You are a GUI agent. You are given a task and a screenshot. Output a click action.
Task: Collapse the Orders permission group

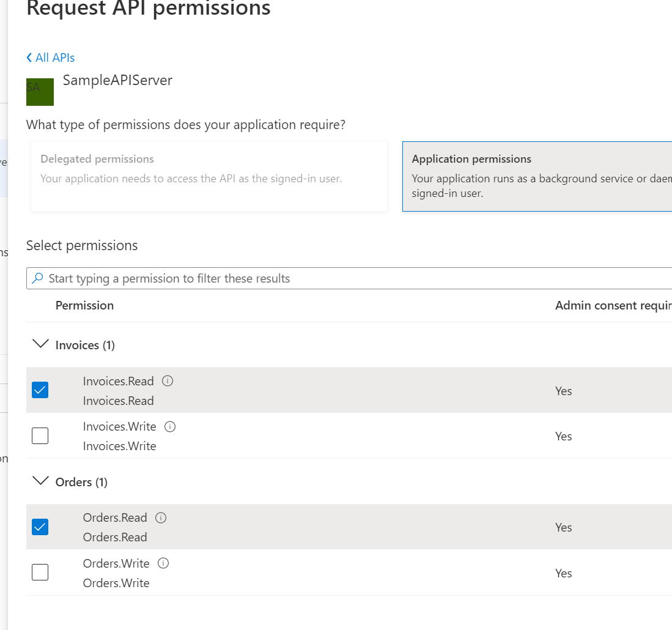(x=40, y=481)
